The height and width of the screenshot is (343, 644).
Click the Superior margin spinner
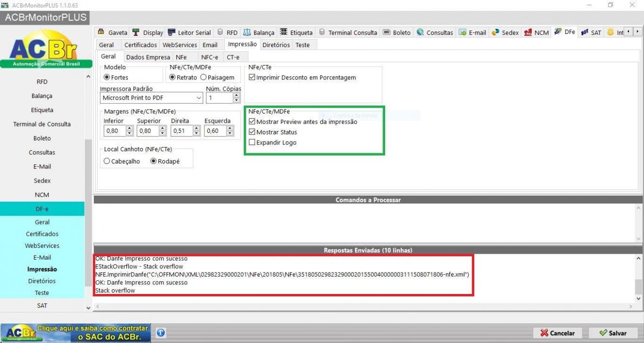(x=152, y=131)
